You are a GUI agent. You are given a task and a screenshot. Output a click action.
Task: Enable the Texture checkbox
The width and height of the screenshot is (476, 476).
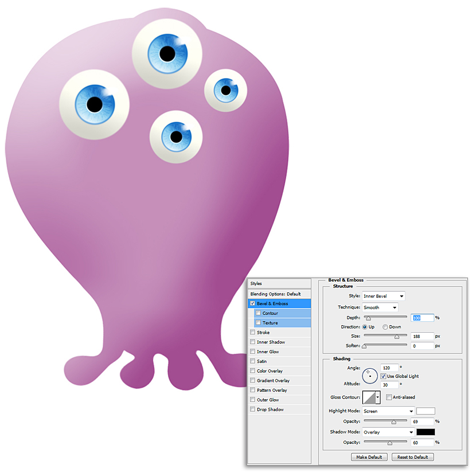[x=258, y=323]
